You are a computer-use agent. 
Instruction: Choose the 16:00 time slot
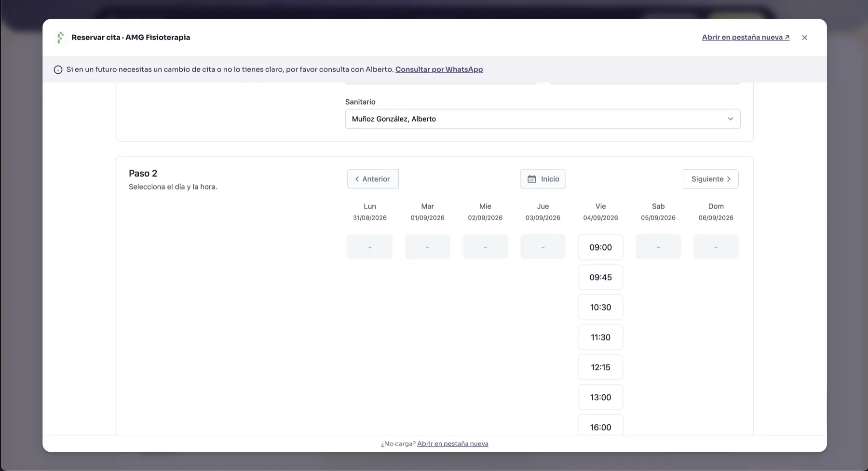600,426
